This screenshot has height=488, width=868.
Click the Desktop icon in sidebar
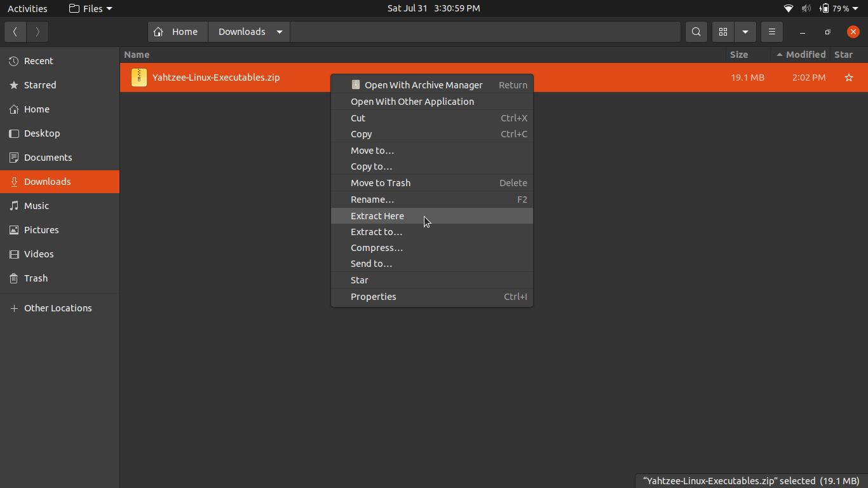pyautogui.click(x=14, y=133)
